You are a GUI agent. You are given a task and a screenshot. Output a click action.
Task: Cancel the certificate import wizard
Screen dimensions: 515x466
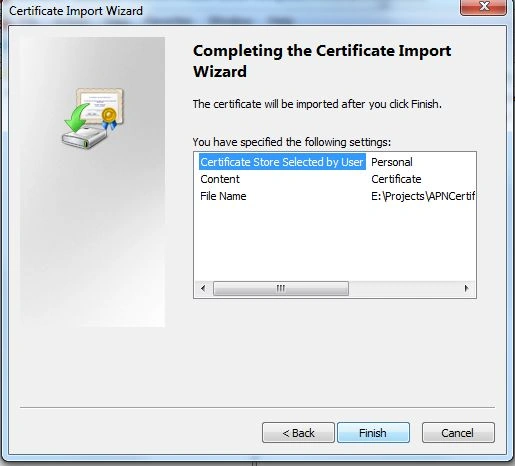coord(458,433)
